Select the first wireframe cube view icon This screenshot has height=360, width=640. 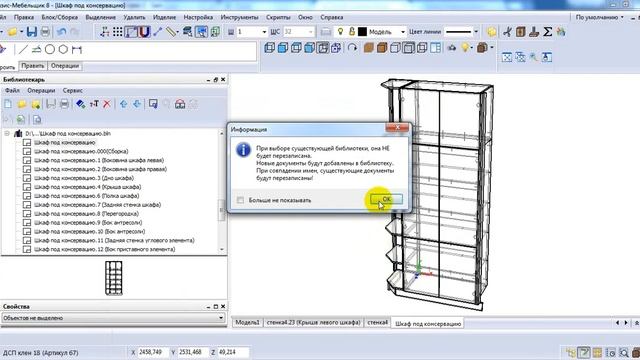269,48
